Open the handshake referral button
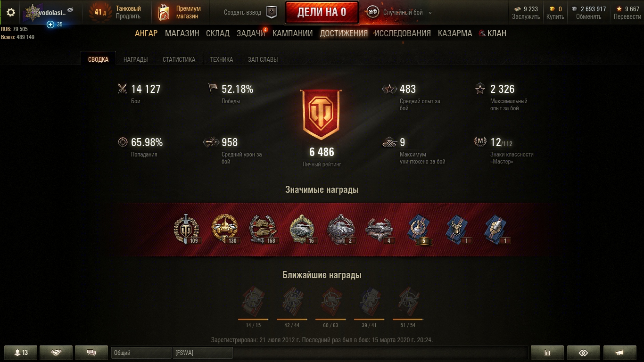The width and height of the screenshot is (644, 362). [56, 353]
